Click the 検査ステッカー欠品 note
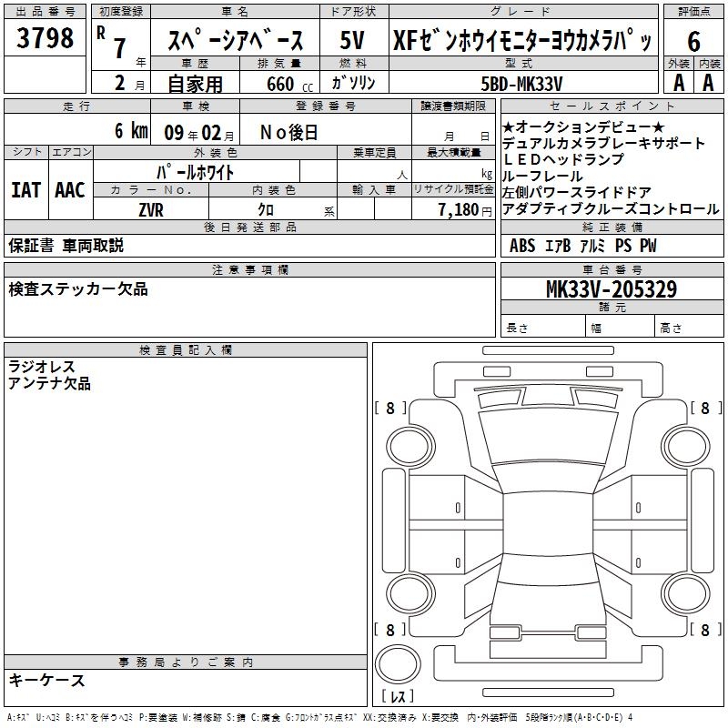 click(x=78, y=289)
